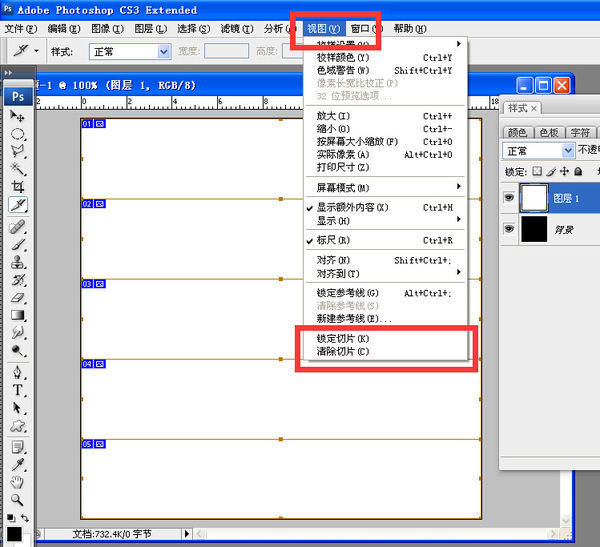Open 样式 style dropdown in options bar
The width and height of the screenshot is (600, 547).
point(130,51)
